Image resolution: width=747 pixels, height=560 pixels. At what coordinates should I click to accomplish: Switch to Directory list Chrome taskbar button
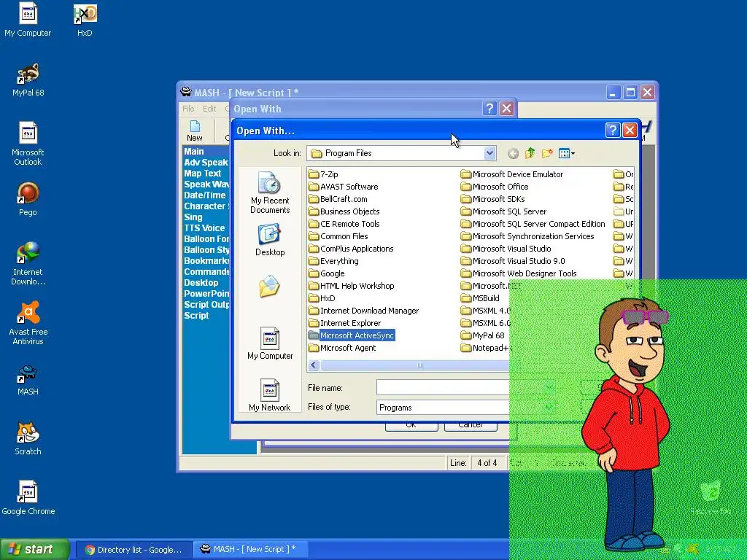(x=134, y=550)
